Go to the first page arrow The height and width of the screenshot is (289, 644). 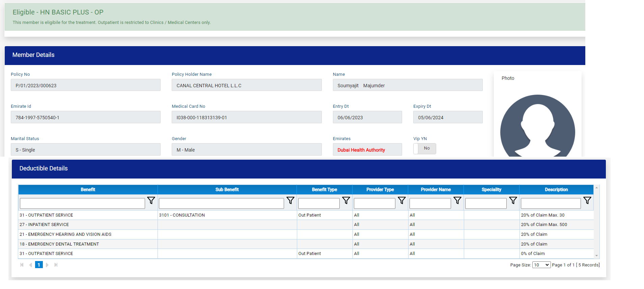(22, 265)
